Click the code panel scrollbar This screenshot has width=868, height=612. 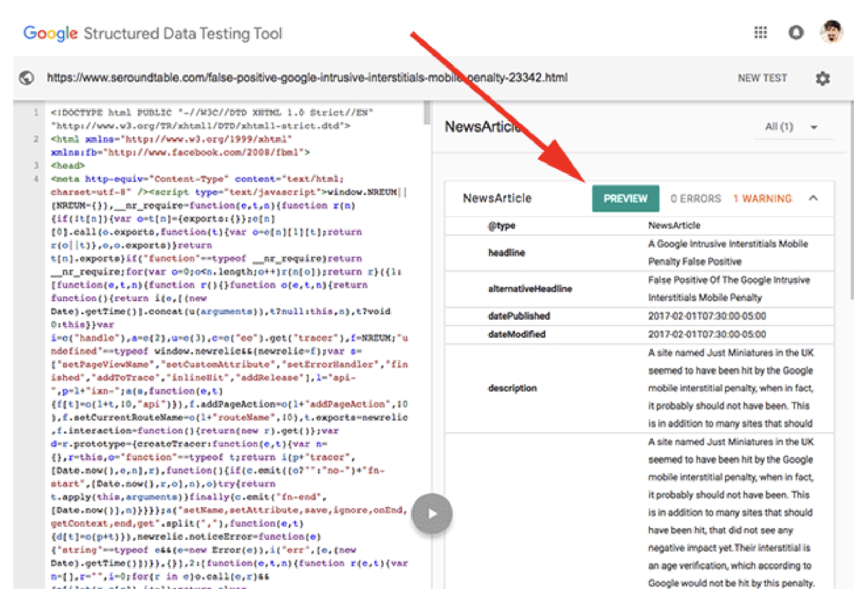[427, 113]
